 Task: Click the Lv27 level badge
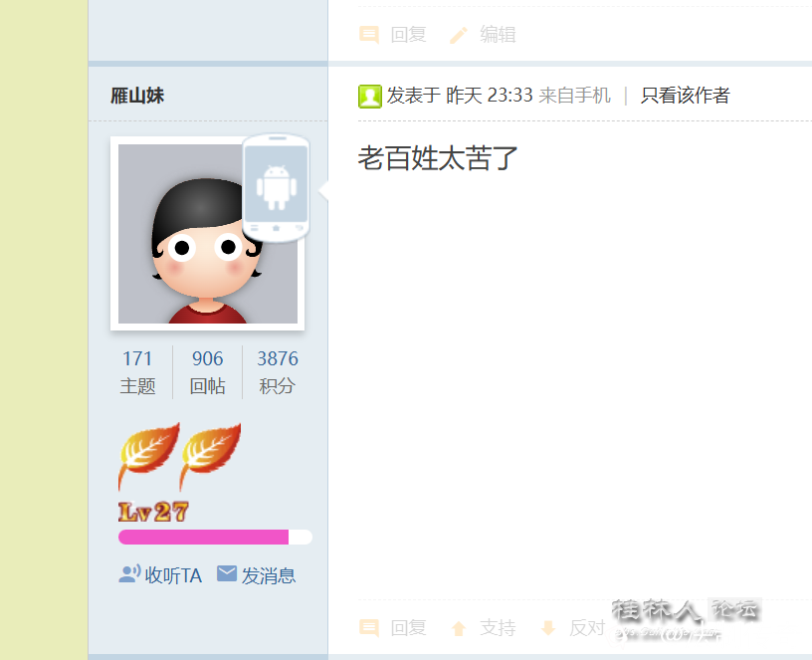click(153, 512)
